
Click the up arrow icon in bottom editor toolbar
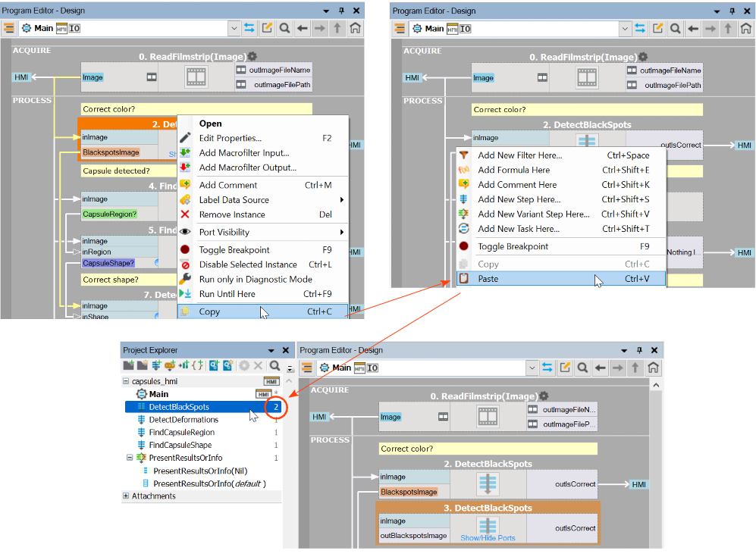point(635,368)
